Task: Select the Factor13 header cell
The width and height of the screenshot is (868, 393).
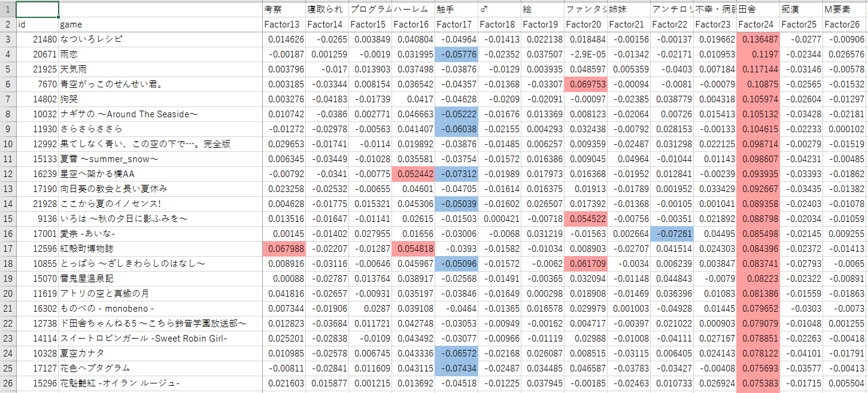Action: point(284,24)
